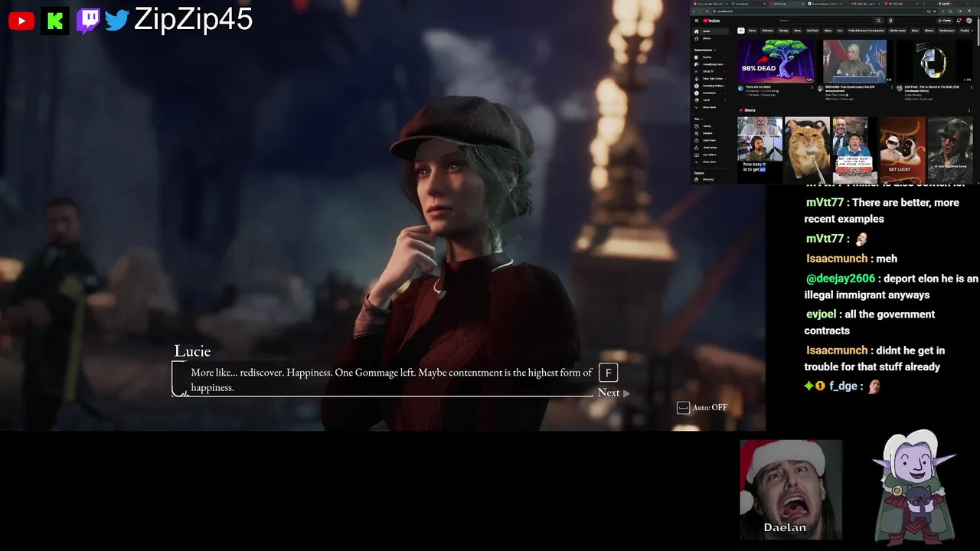The image size is (980, 551).
Task: Click the YouTube search field
Action: point(825,21)
